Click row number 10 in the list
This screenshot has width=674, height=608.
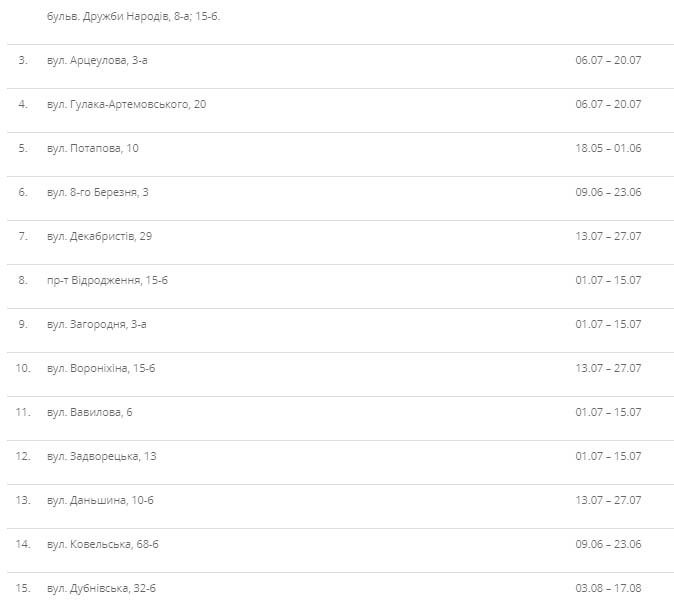point(23,368)
